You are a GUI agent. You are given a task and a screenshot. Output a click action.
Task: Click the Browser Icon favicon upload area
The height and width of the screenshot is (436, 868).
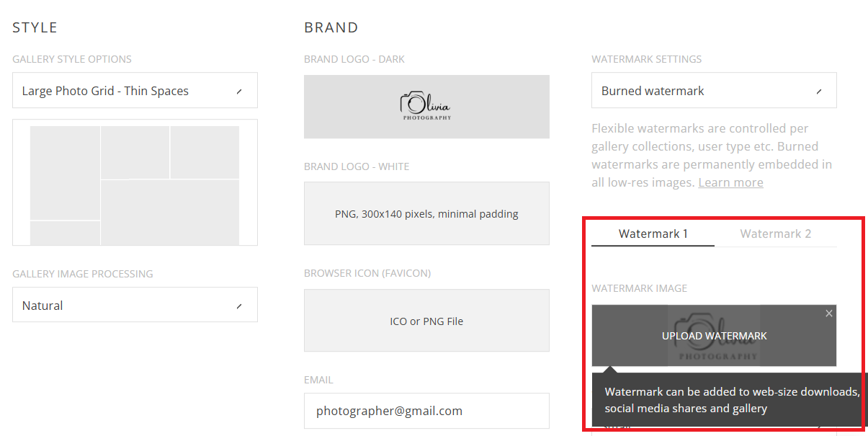[426, 320]
